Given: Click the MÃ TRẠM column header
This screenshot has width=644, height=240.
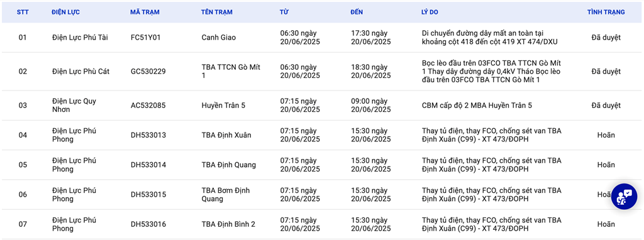Looking at the screenshot, I should click(145, 13).
